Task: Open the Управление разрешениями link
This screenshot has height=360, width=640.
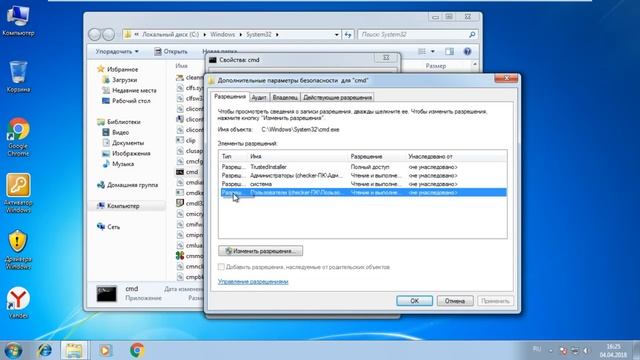Action: click(253, 282)
